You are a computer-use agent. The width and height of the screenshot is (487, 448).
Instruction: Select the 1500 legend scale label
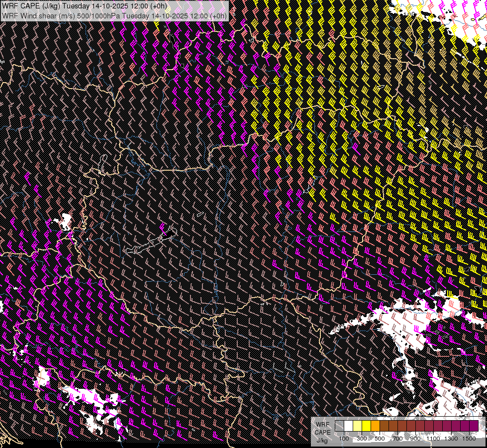coord(469,439)
